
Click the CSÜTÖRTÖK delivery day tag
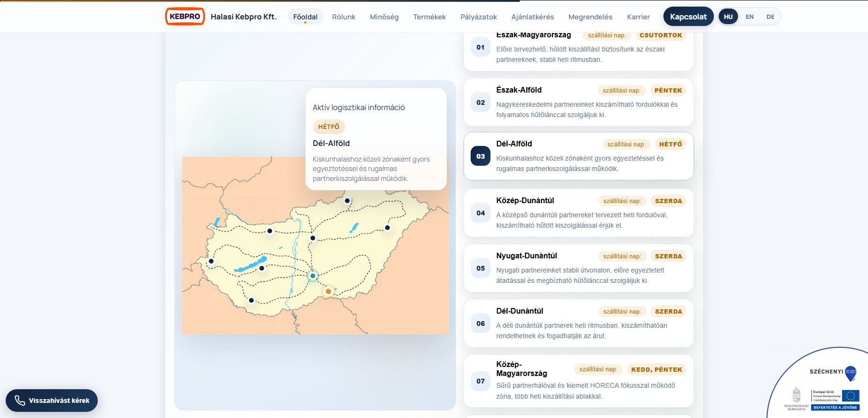661,35
